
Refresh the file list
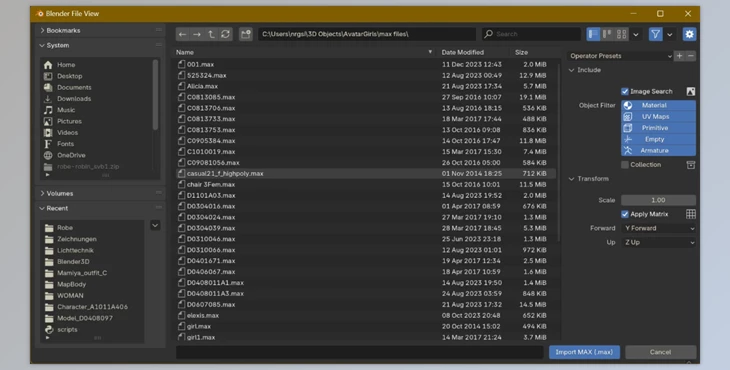225,34
